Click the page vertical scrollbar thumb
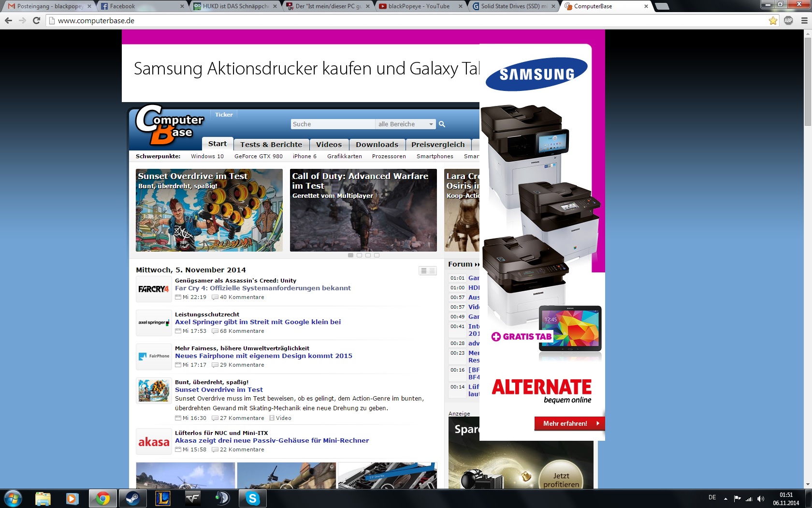Viewport: 812px width, 508px height. click(x=808, y=81)
